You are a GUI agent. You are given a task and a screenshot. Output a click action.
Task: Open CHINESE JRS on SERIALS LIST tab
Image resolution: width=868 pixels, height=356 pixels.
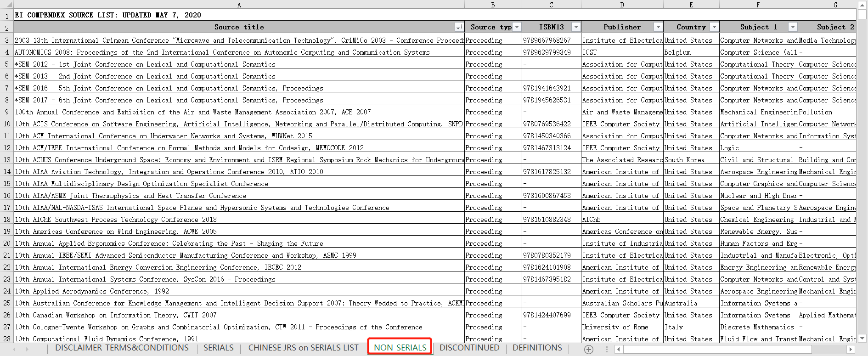point(303,348)
